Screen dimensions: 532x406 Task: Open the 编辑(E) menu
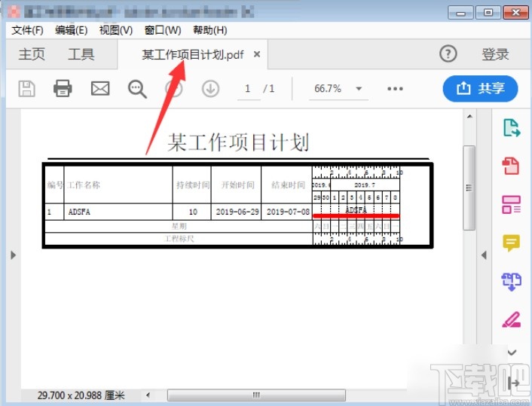[x=72, y=30]
